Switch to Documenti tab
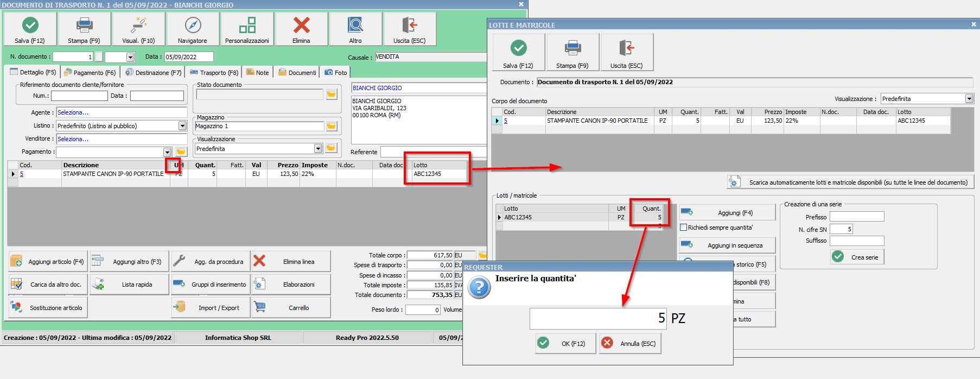Screen dimensions: 980x379 [x=297, y=72]
